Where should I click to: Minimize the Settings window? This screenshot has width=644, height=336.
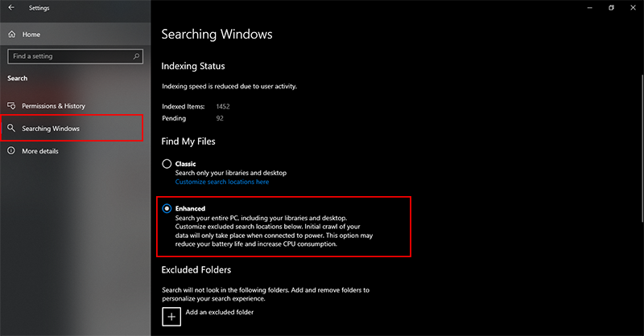coord(590,7)
